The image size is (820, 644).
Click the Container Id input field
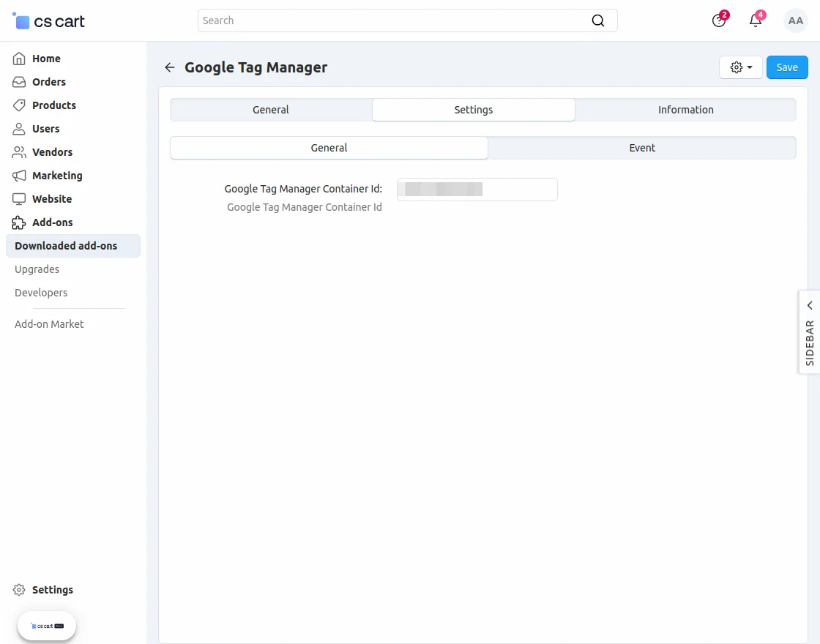click(477, 189)
